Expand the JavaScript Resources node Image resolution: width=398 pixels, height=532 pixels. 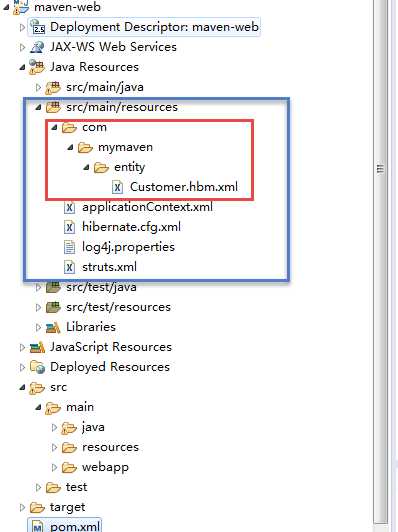pos(22,347)
